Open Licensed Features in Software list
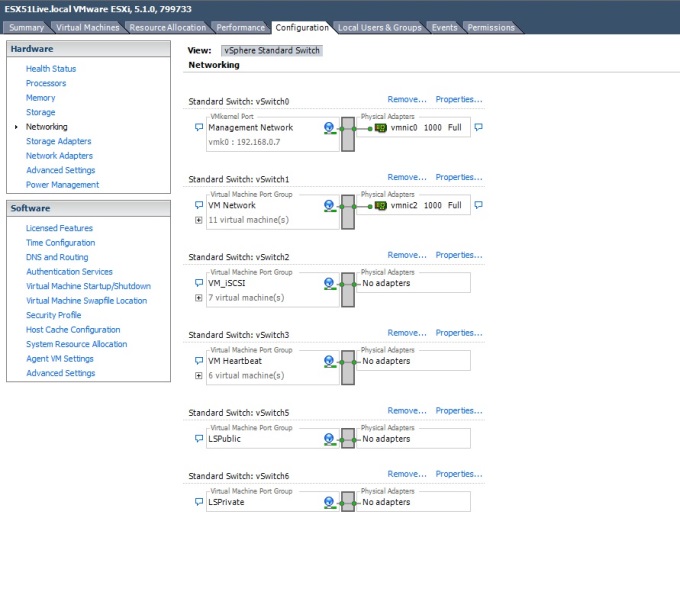This screenshot has height=592, width=680. click(x=59, y=228)
